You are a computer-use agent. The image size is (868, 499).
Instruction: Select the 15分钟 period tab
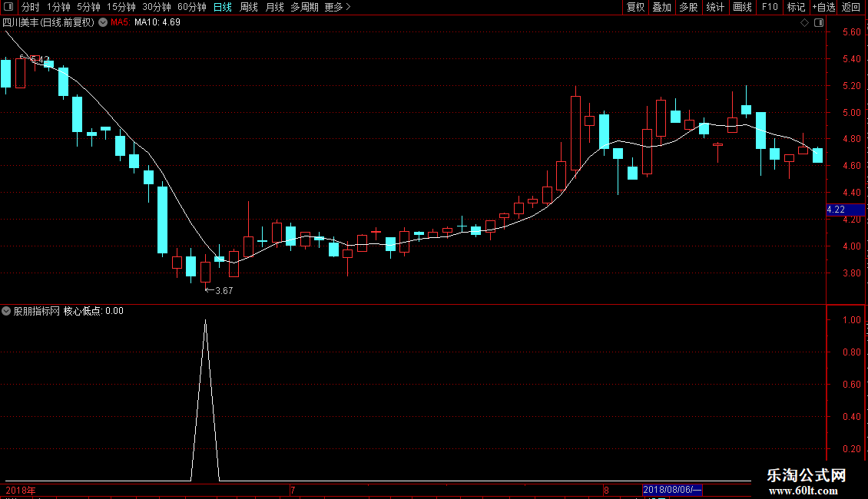tap(121, 7)
